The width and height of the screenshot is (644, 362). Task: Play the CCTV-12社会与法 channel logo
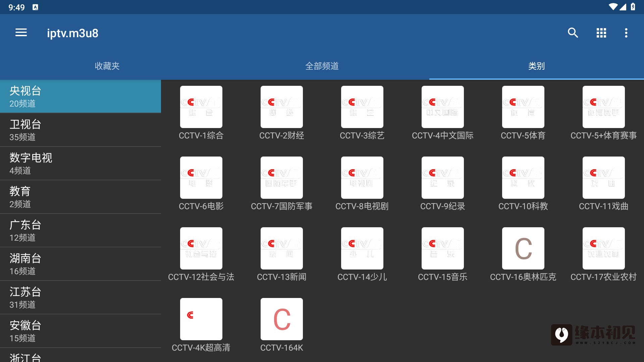point(201,248)
